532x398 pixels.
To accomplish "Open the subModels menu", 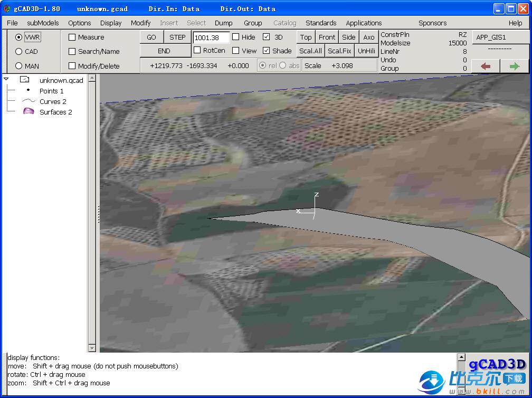I will coord(43,23).
